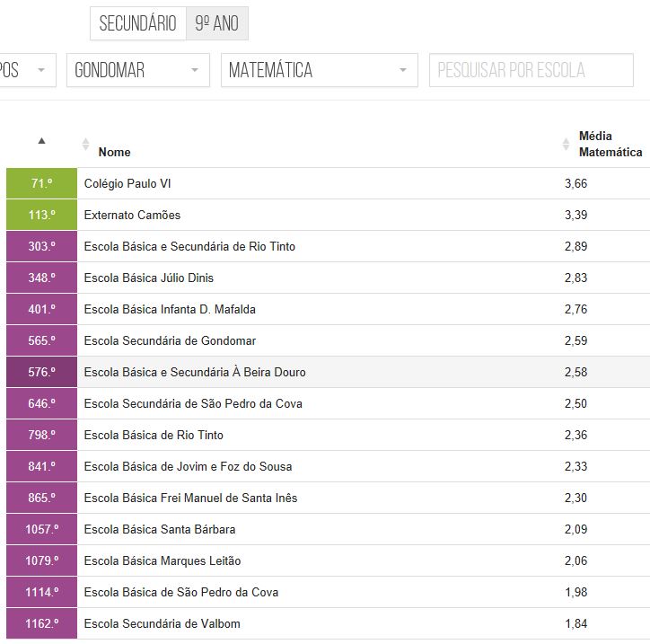Click the highlighted 576.º rank badge
The height and width of the screenshot is (644, 650).
point(41,372)
